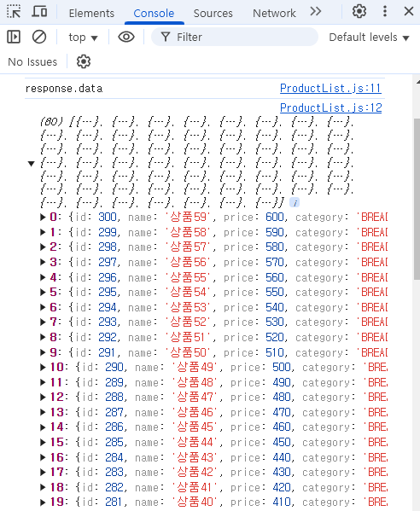The width and height of the screenshot is (420, 511).
Task: Click the price value 410
Action: [282, 502]
